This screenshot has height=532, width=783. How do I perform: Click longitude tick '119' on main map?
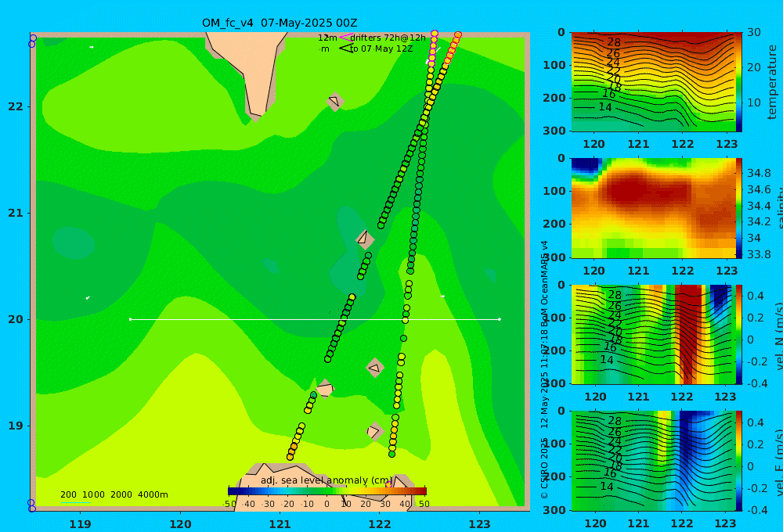pos(81,524)
